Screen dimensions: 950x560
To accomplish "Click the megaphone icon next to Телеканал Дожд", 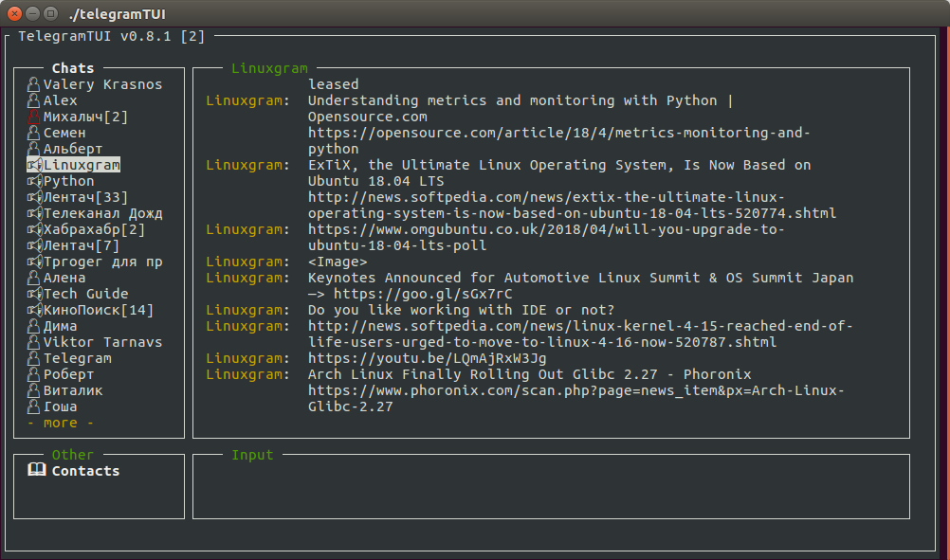I will [35, 213].
